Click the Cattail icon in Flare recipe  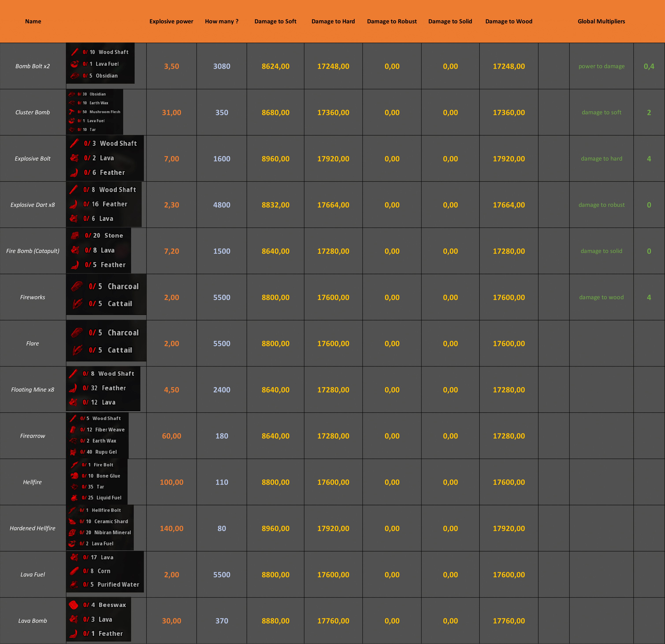[77, 350]
